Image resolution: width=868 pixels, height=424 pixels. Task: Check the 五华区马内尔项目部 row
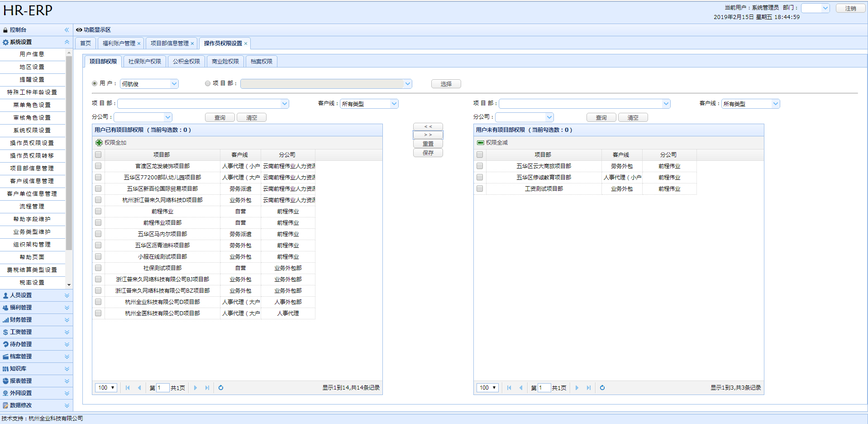point(98,234)
